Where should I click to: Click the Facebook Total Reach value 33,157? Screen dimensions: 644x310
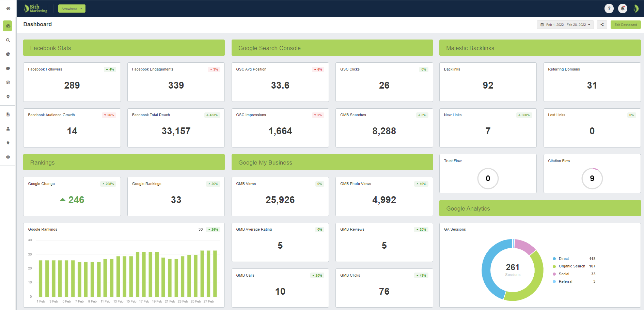[x=176, y=131]
